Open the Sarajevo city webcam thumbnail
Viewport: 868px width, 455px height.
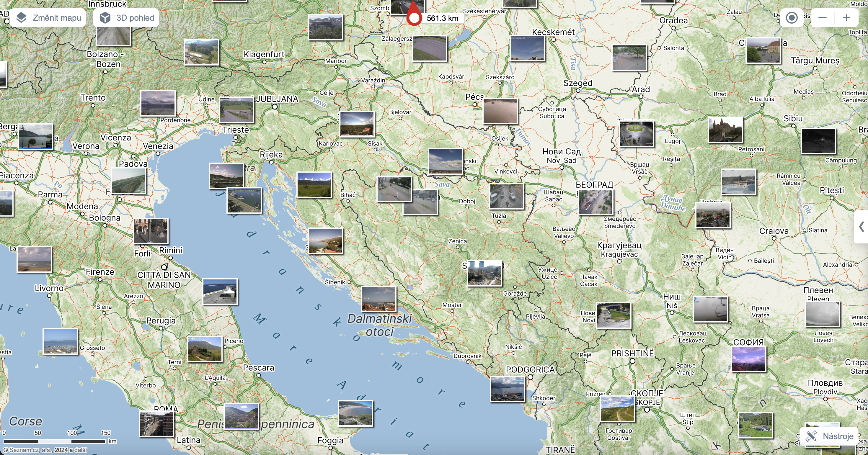pyautogui.click(x=484, y=274)
